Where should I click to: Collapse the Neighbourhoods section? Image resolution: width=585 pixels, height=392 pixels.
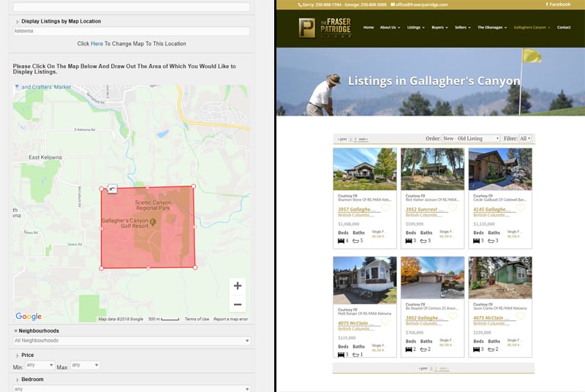pos(15,331)
